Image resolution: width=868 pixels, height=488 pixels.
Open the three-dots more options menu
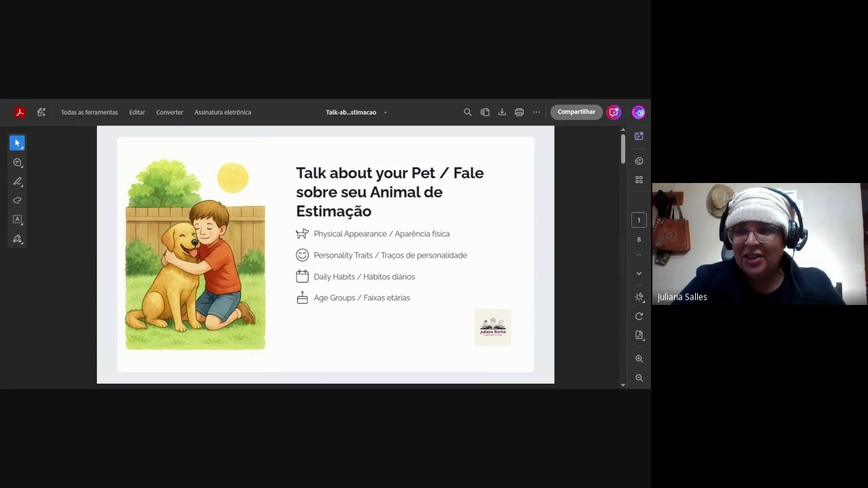pos(536,113)
